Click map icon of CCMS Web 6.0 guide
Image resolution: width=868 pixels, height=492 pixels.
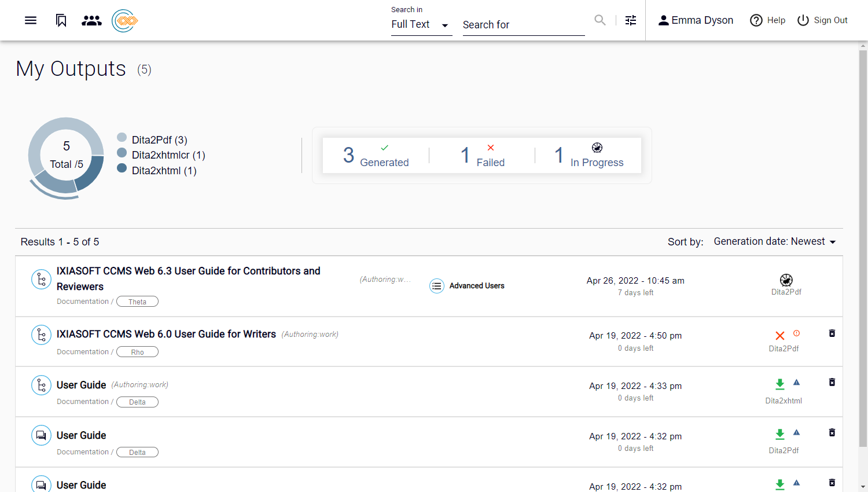point(41,335)
